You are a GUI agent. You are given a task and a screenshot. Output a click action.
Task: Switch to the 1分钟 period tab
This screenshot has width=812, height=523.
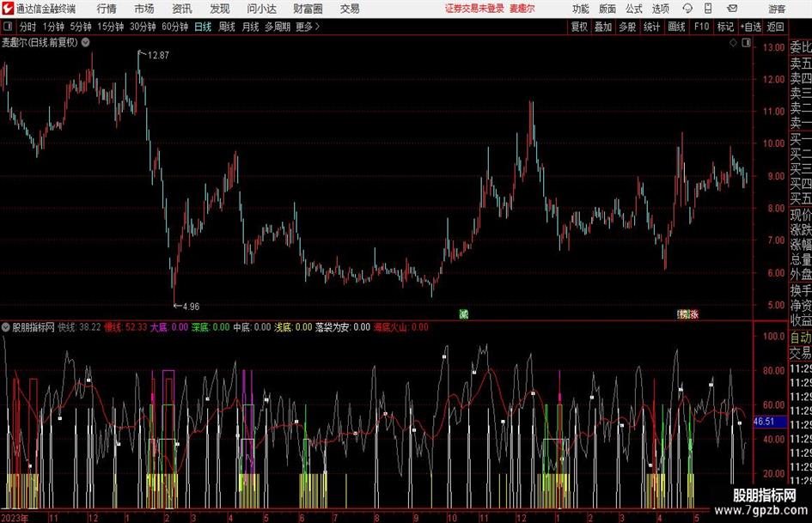click(53, 27)
